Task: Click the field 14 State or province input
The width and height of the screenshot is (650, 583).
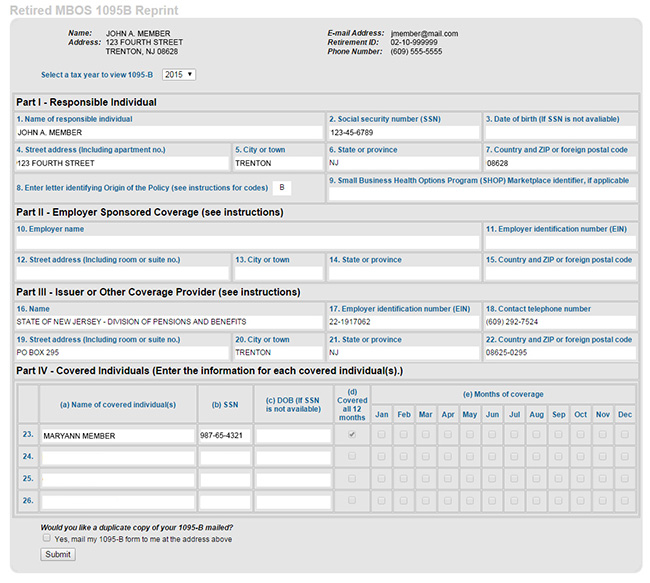Action: (404, 273)
